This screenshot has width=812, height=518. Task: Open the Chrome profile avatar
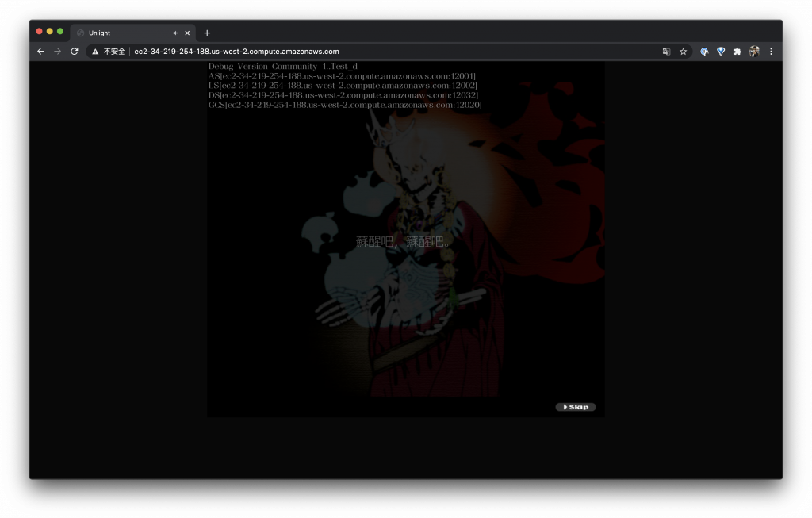click(x=754, y=52)
